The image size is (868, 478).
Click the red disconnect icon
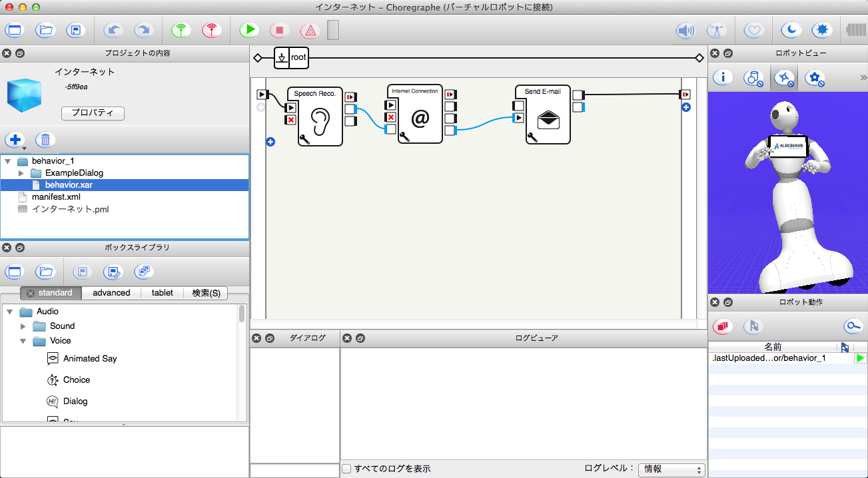click(x=212, y=30)
